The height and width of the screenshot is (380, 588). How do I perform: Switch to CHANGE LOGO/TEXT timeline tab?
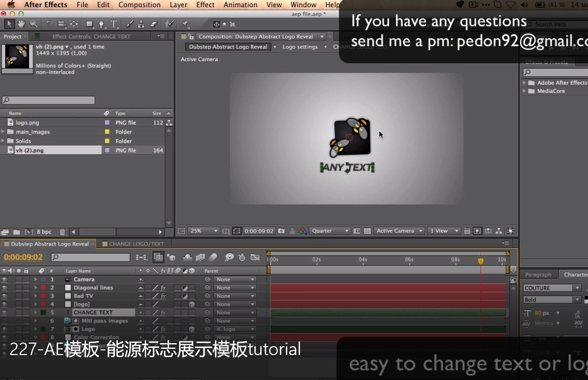[x=136, y=244]
